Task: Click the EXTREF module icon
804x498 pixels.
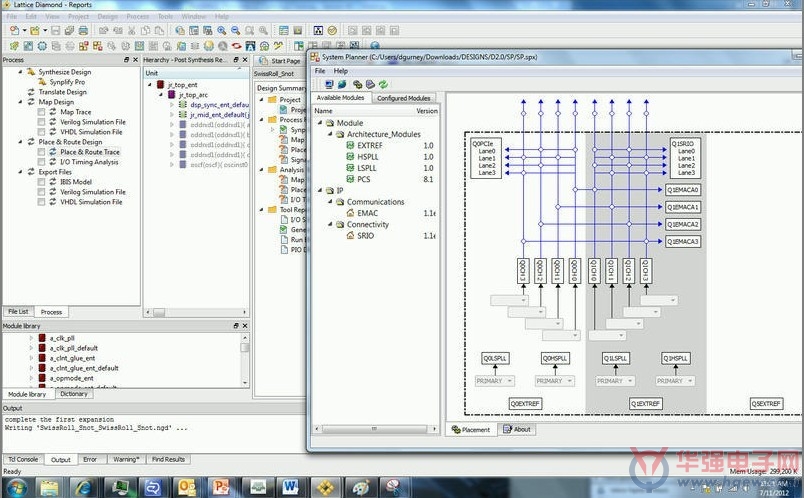Action: pos(351,145)
